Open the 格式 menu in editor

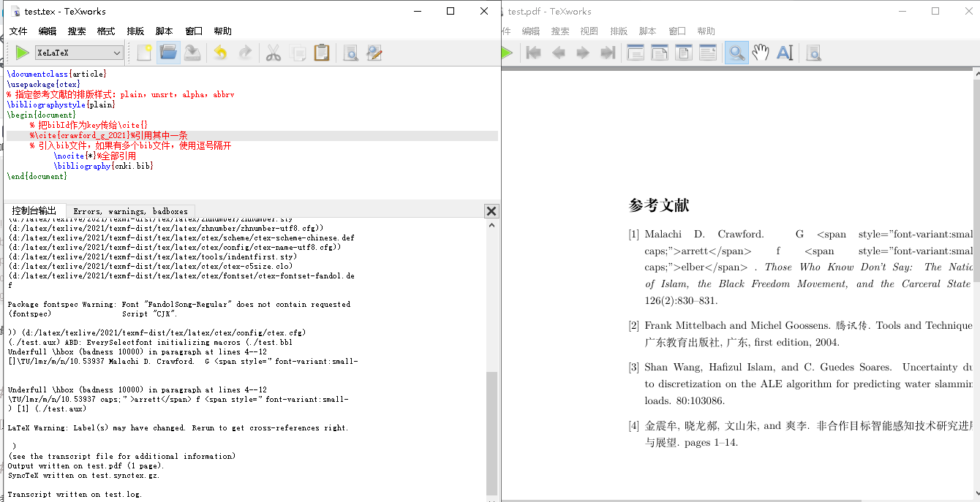106,31
